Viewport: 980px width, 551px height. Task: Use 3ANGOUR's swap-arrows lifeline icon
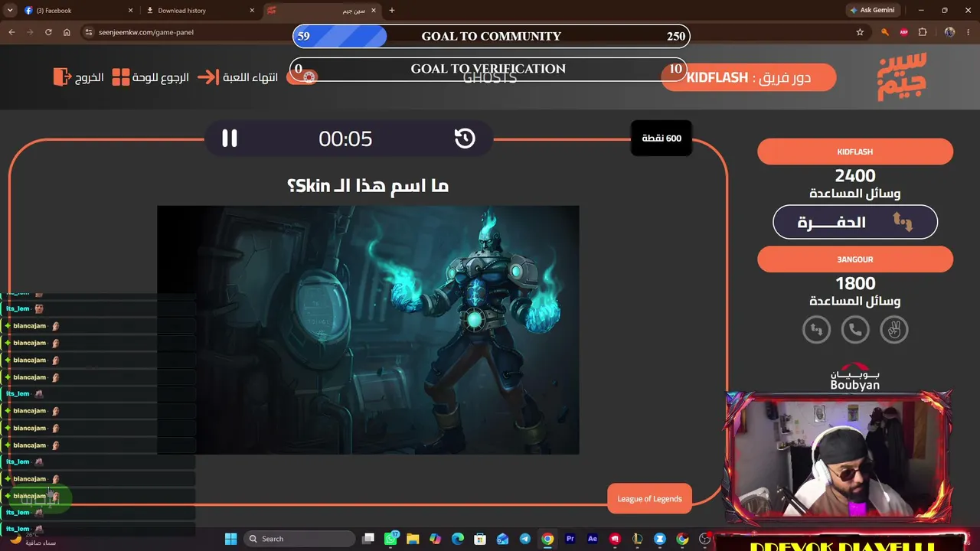pyautogui.click(x=816, y=330)
